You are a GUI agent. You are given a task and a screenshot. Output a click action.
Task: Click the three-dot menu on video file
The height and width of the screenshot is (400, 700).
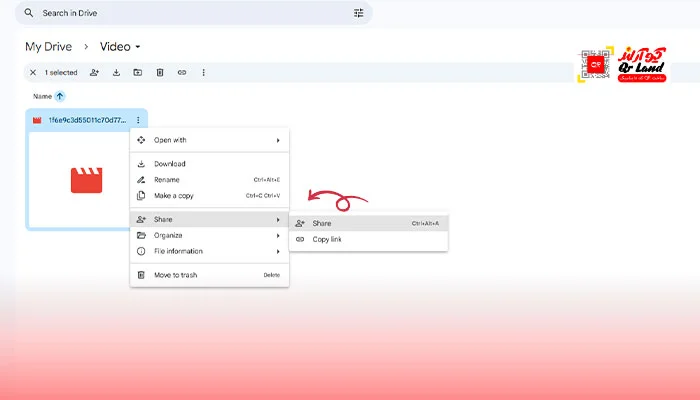coord(138,120)
